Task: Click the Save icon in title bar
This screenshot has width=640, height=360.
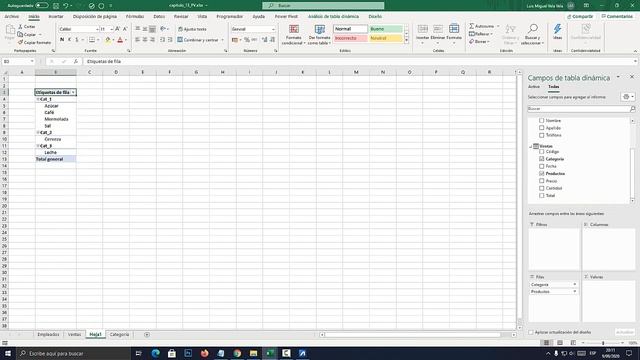Action: click(x=56, y=6)
